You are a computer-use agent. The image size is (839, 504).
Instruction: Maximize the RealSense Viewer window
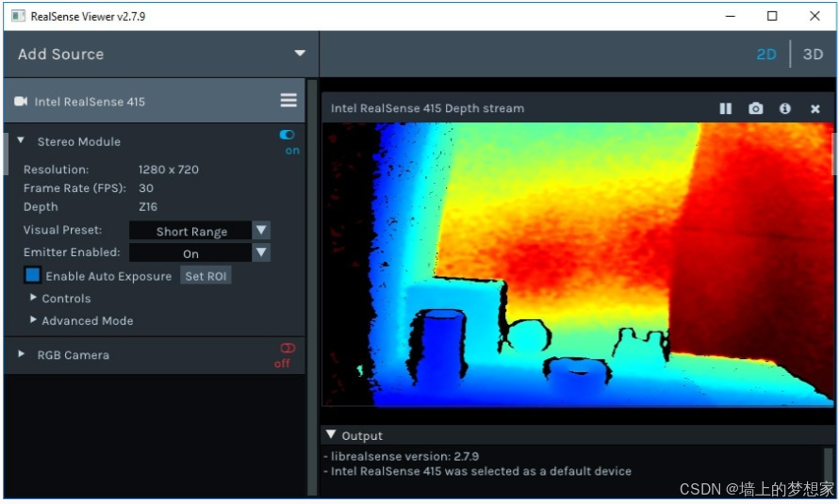(x=772, y=16)
